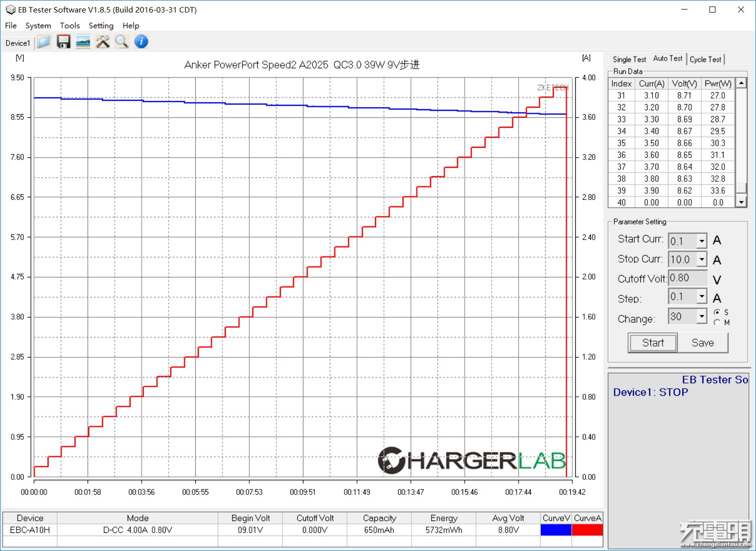Open the File menu
The image size is (756, 551).
(x=11, y=26)
